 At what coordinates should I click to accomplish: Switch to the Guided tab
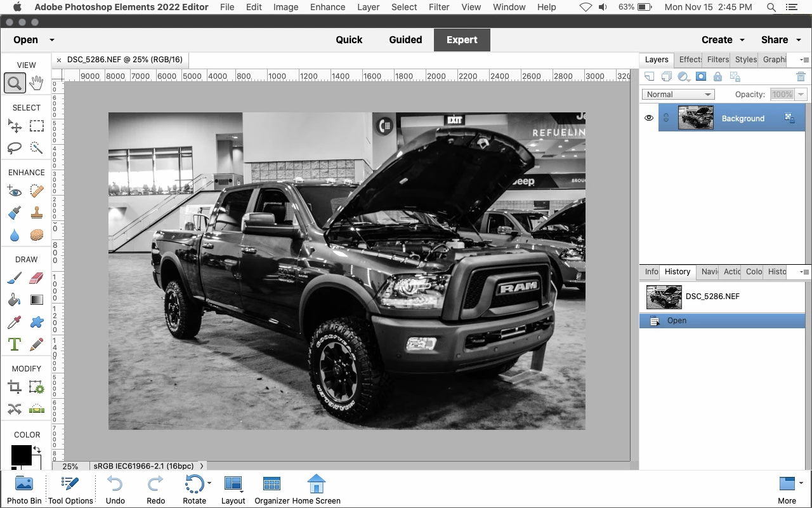[x=405, y=39]
